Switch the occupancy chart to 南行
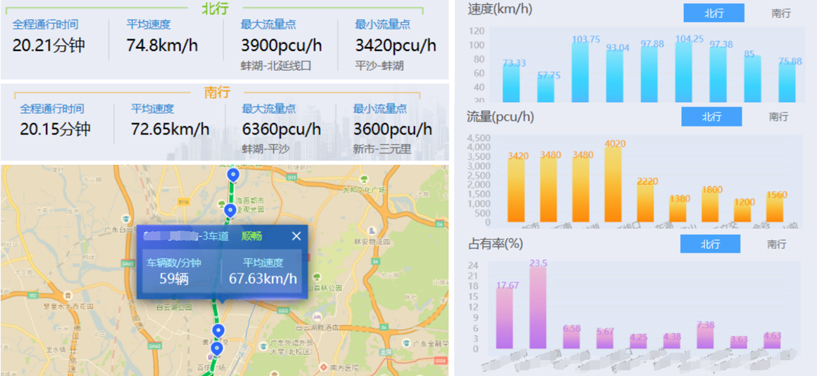Screen dimensions: 817x376 pyautogui.click(x=776, y=244)
